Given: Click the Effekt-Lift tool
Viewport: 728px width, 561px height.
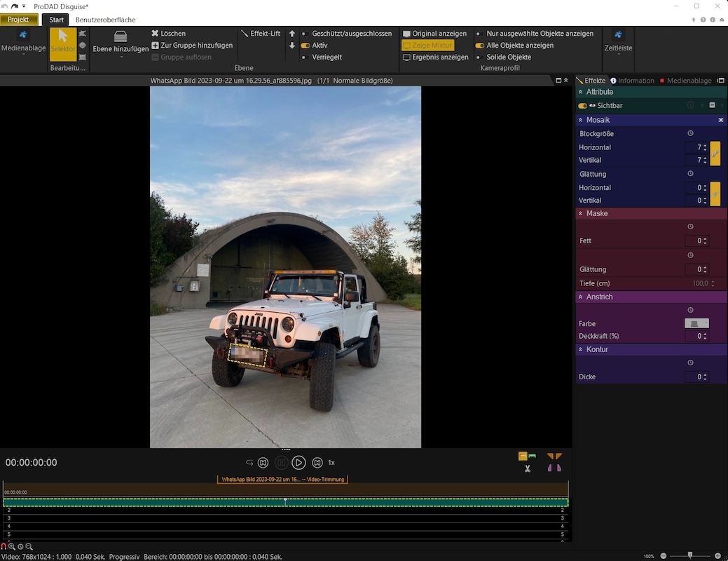Looking at the screenshot, I should click(x=260, y=34).
